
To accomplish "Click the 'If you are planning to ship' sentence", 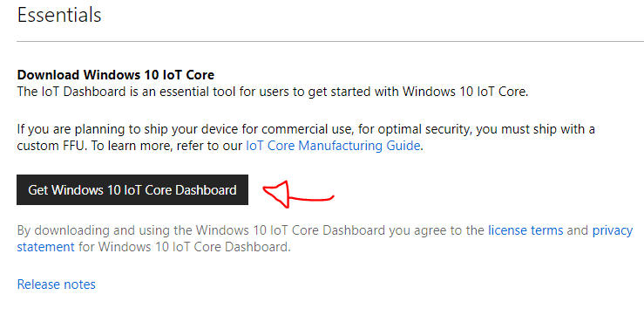I will [x=306, y=138].
